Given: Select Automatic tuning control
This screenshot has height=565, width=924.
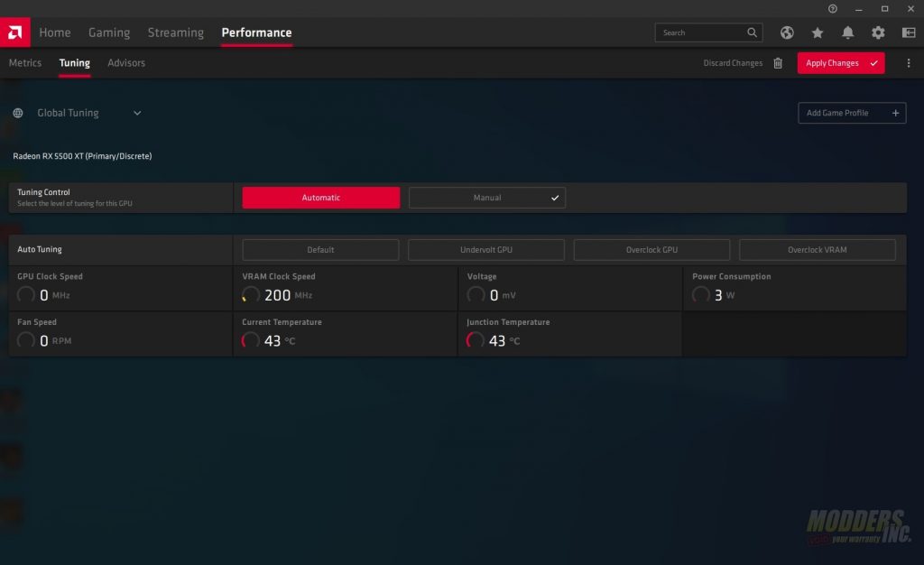Looking at the screenshot, I should click(321, 198).
